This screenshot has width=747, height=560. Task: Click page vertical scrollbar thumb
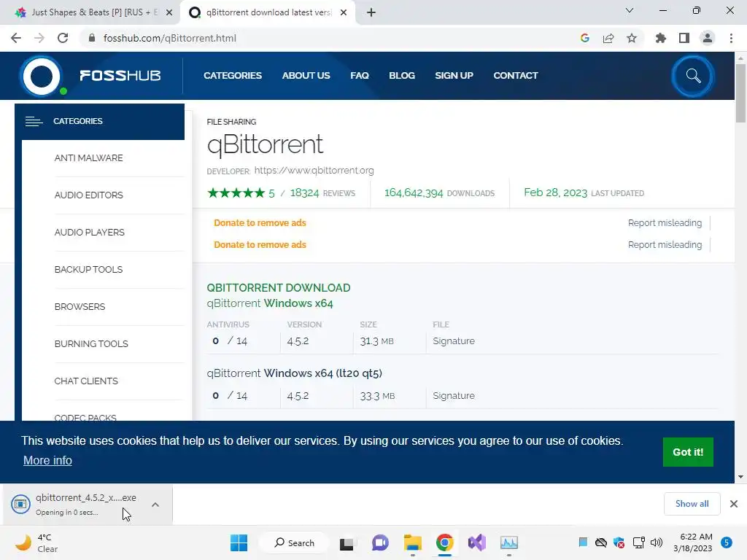pos(740,93)
